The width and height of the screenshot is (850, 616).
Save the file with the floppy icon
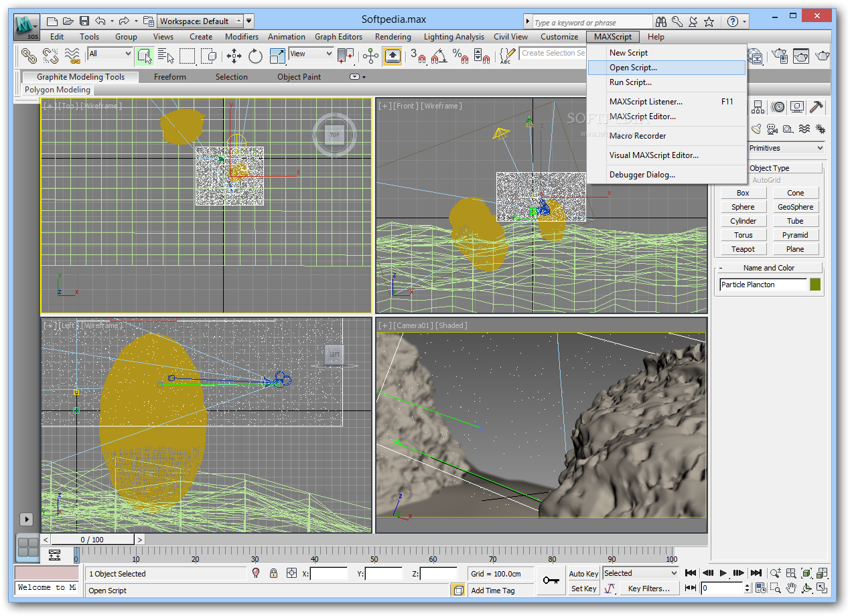click(84, 21)
